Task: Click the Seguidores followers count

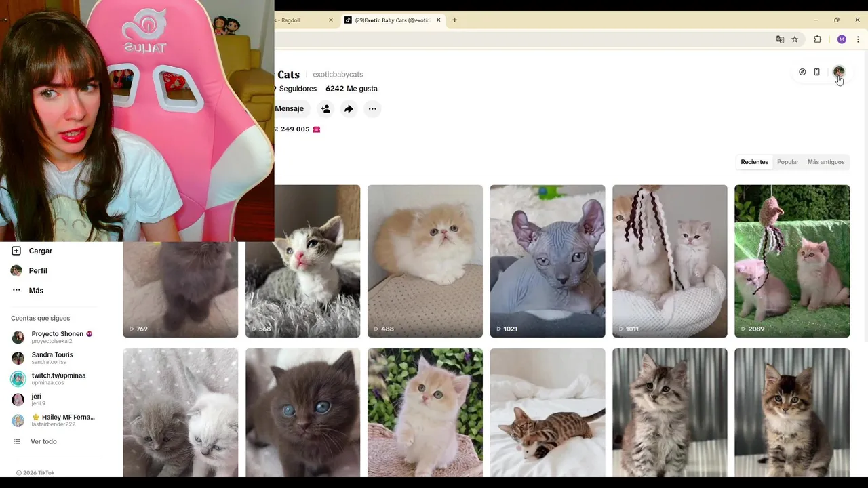Action: pyautogui.click(x=296, y=89)
